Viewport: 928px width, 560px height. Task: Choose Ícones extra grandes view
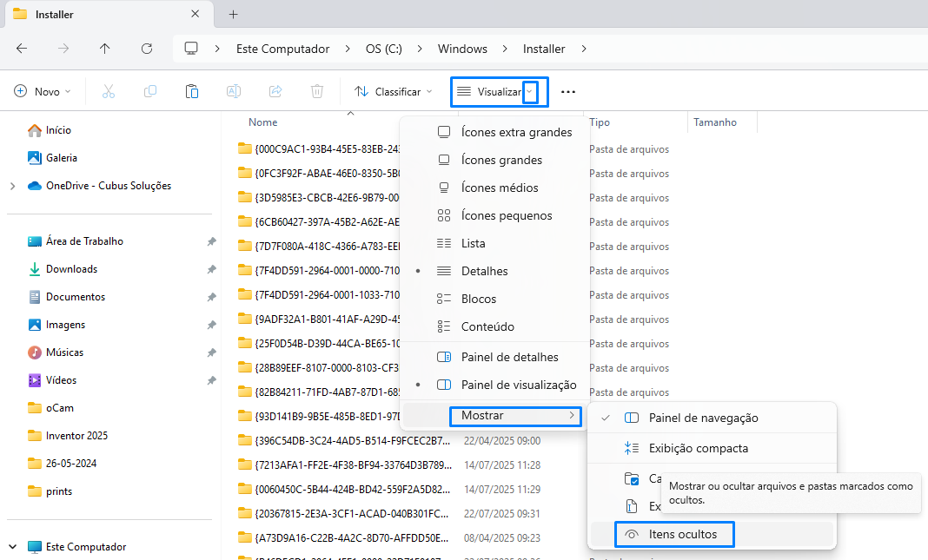point(516,132)
